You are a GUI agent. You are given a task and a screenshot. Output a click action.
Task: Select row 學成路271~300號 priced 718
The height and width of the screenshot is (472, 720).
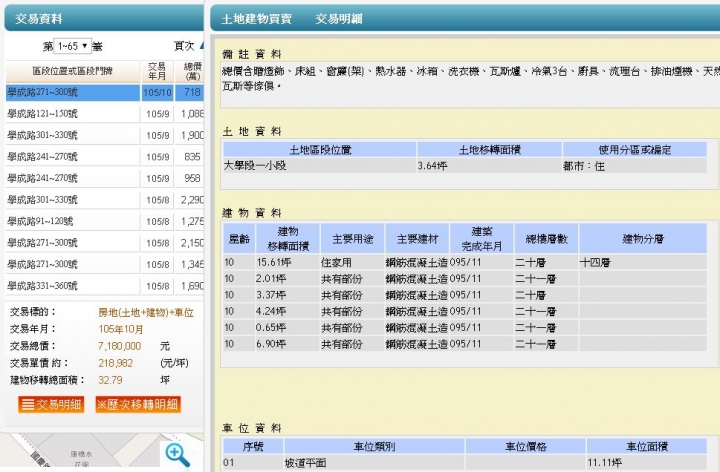[x=105, y=92]
